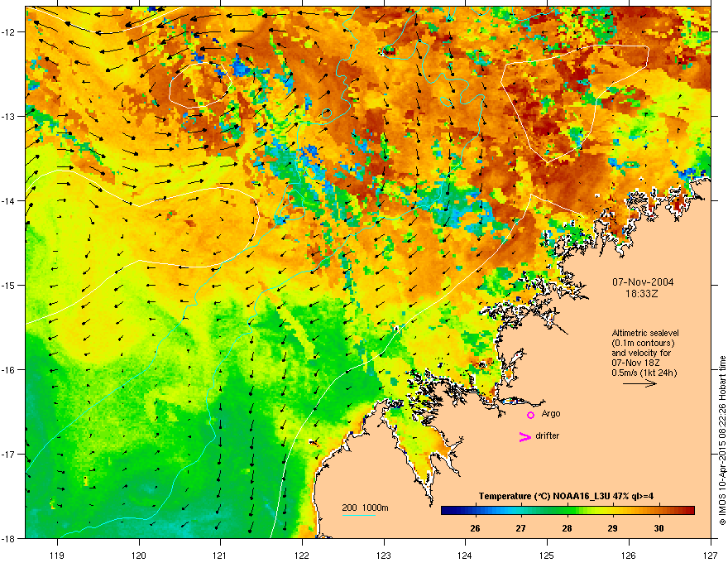Viewport: 728px width, 563px height.
Task: Click the magenta drifter arrow symbol
Action: coord(524,436)
